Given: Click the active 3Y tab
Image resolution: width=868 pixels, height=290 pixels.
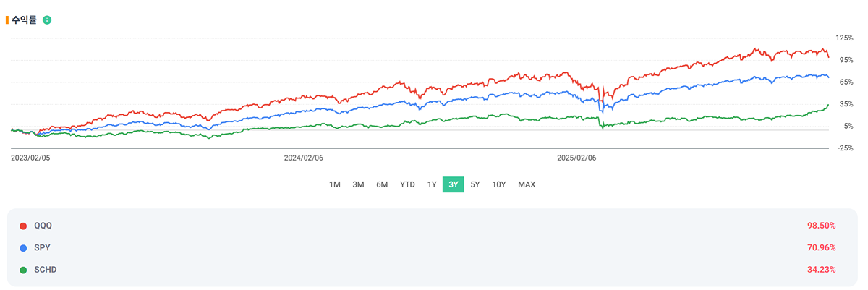Looking at the screenshot, I should (454, 184).
